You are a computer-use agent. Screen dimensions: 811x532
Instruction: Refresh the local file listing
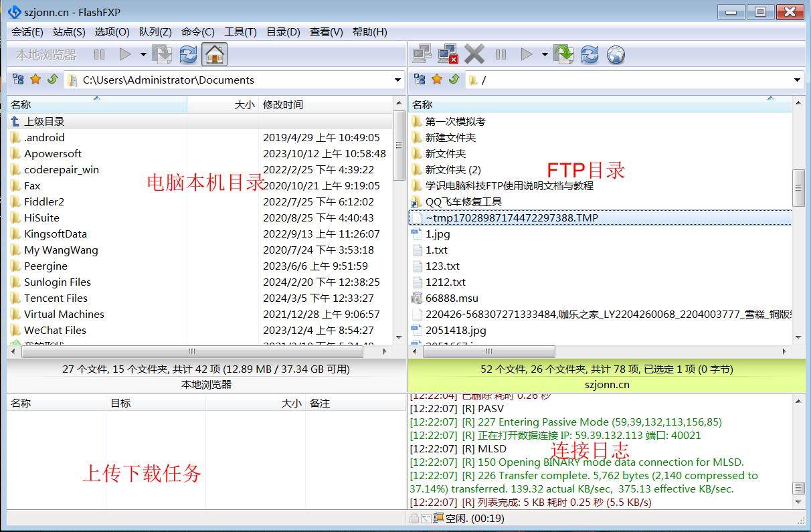point(187,54)
